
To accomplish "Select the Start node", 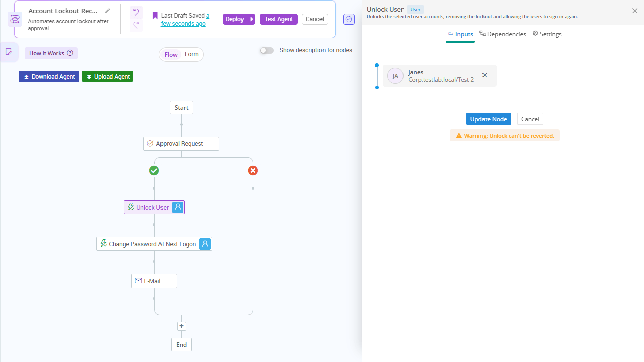I will click(x=182, y=108).
